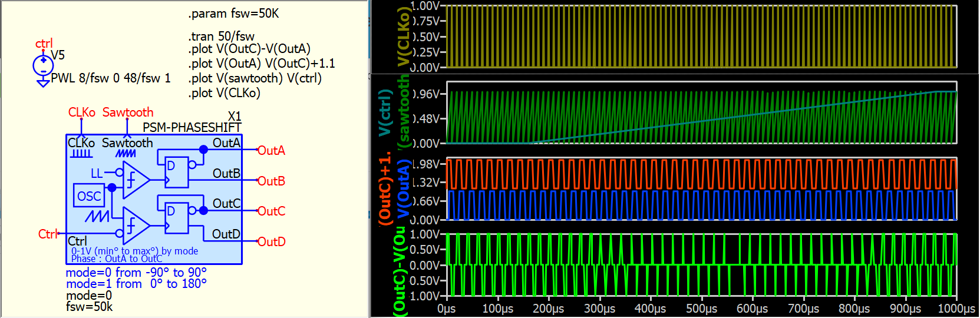Click the 500µs tick on time axis
The height and width of the screenshot is (318, 980).
coord(701,309)
